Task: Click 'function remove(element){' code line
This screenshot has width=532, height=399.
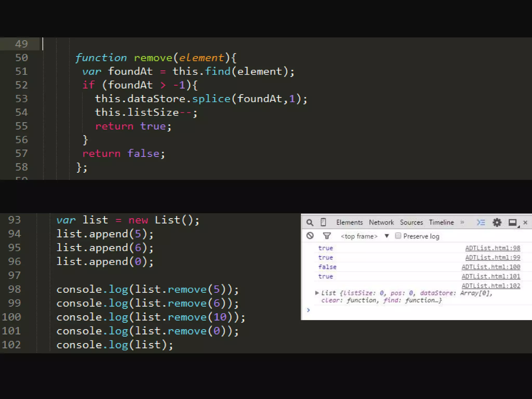Action: point(156,58)
